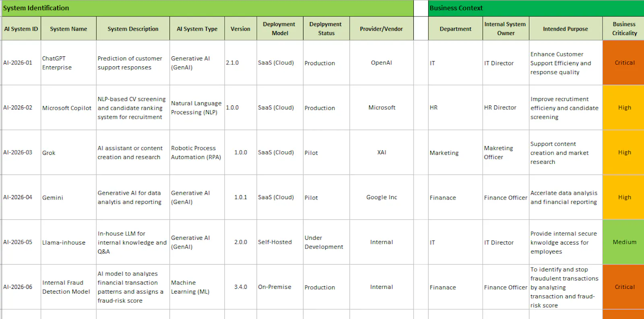Viewport: 644px width, 319px height.
Task: Select the Intended Purpose column header
Action: pyautogui.click(x=566, y=29)
